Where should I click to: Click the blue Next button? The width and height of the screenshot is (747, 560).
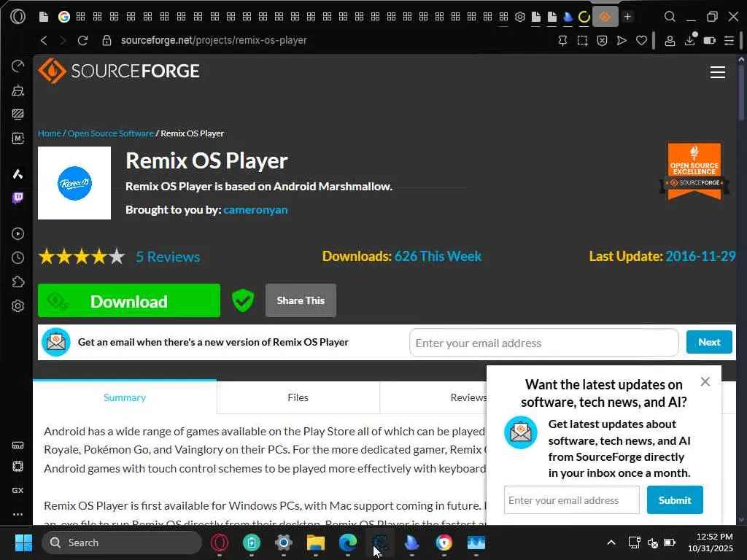(x=709, y=342)
